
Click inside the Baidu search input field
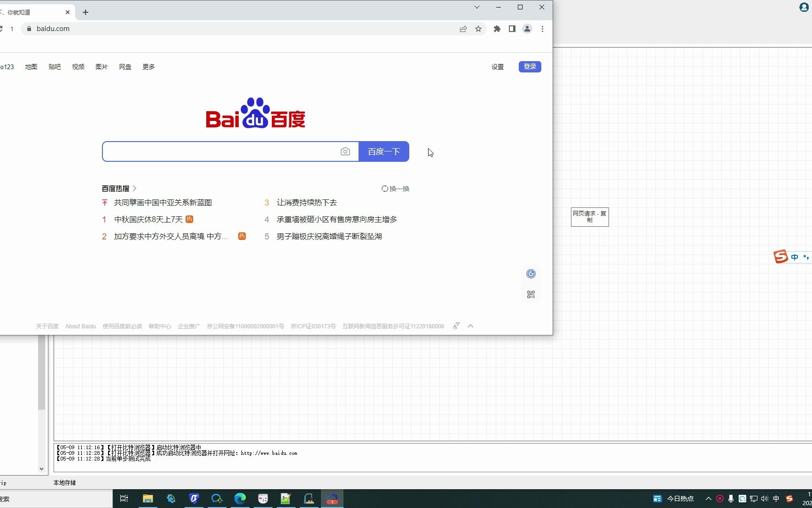pyautogui.click(x=216, y=151)
